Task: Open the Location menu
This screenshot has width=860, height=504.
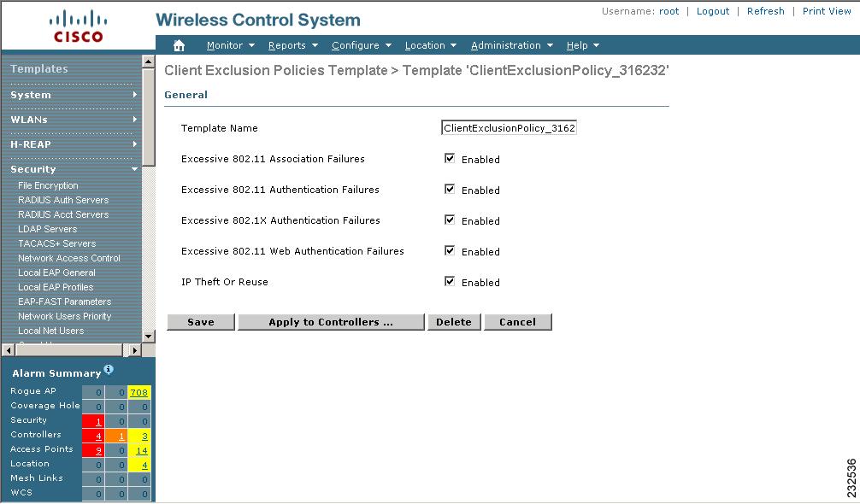Action: [431, 45]
